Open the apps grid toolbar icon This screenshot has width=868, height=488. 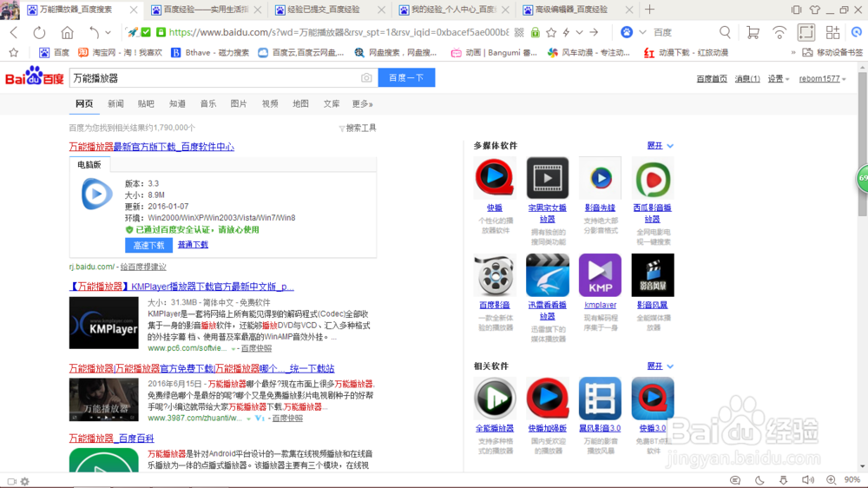832,33
